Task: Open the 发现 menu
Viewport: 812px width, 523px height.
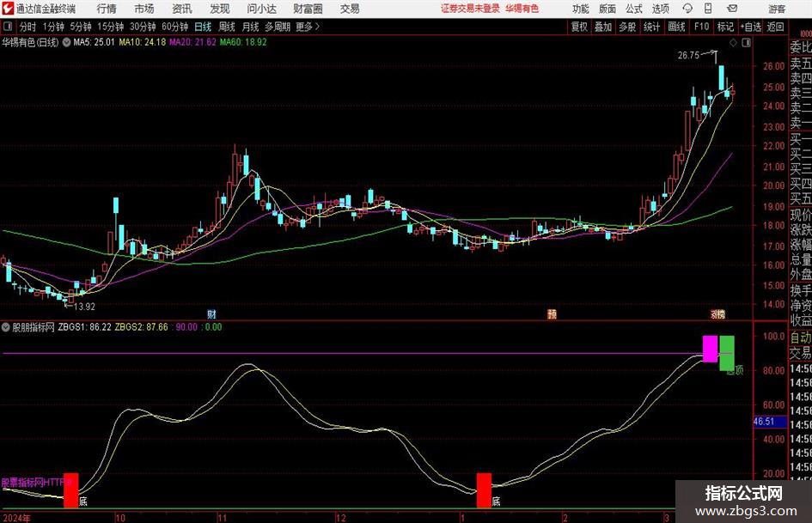Action: 220,9
